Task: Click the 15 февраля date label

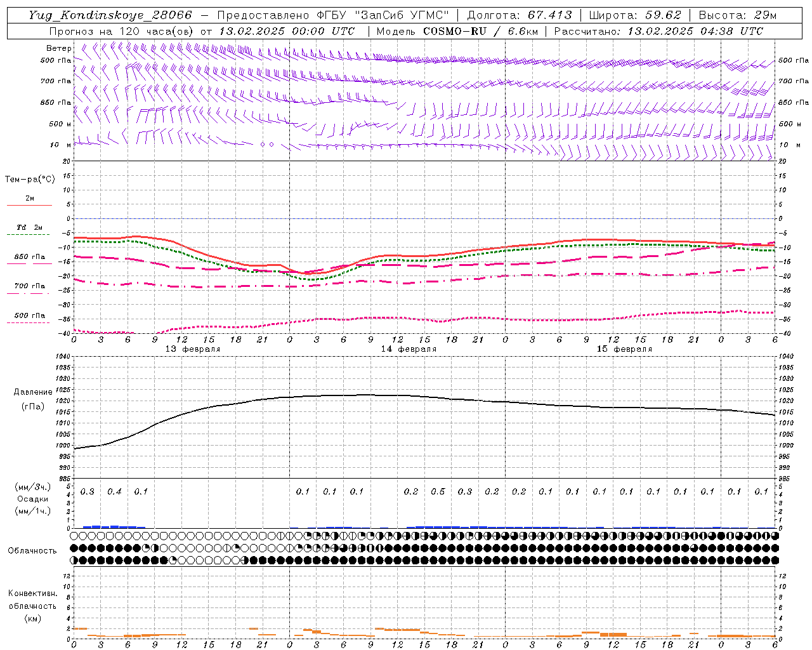Action: tap(624, 349)
